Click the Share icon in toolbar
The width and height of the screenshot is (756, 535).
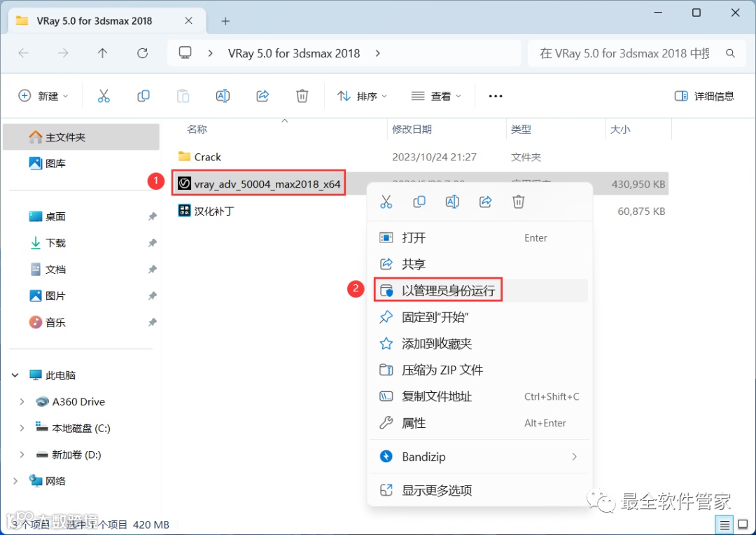pyautogui.click(x=262, y=96)
